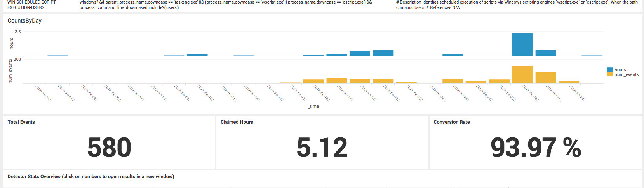Click the blue hours bar for 2018-04-10
This screenshot has width=644, height=188.
point(197,55)
